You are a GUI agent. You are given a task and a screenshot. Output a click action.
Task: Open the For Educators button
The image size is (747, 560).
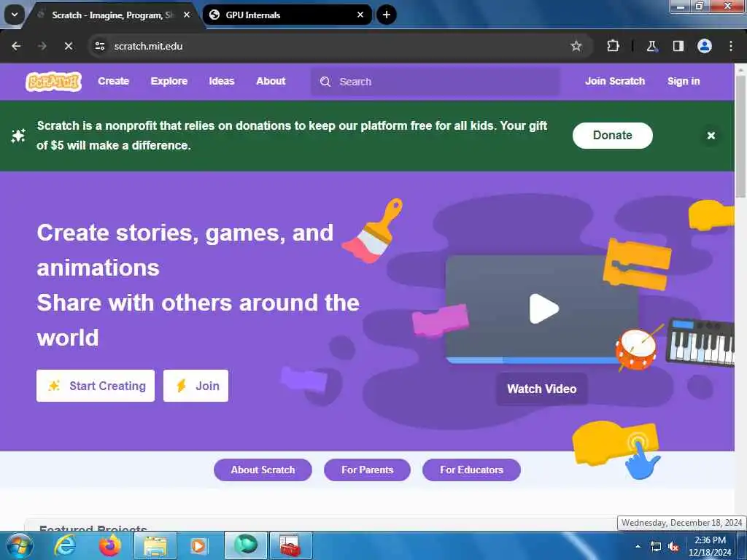coord(471,470)
